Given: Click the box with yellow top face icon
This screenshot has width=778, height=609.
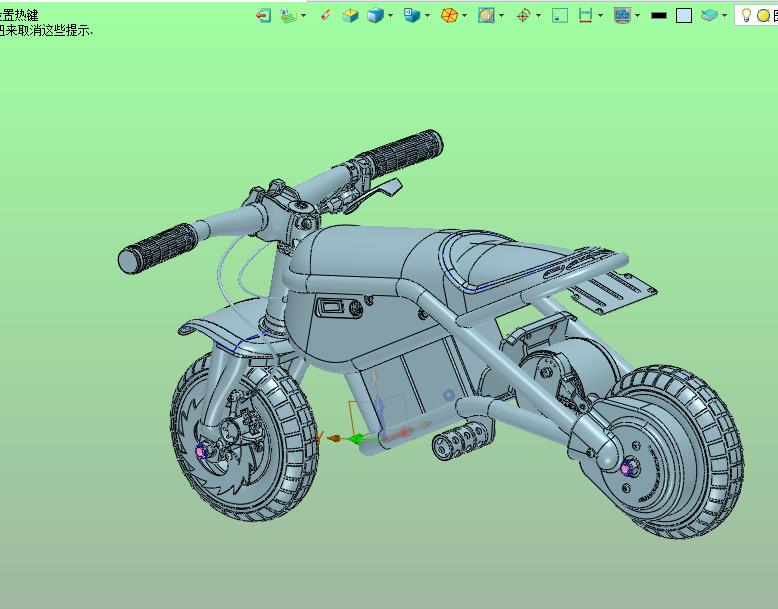Looking at the screenshot, I should 350,15.
